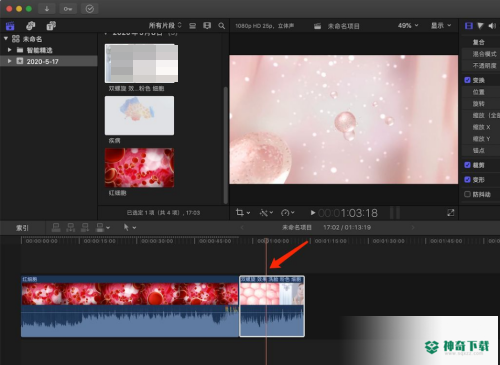Open the photos and audio sidebar icon
Screen dimensions: 500x365
(x=31, y=26)
